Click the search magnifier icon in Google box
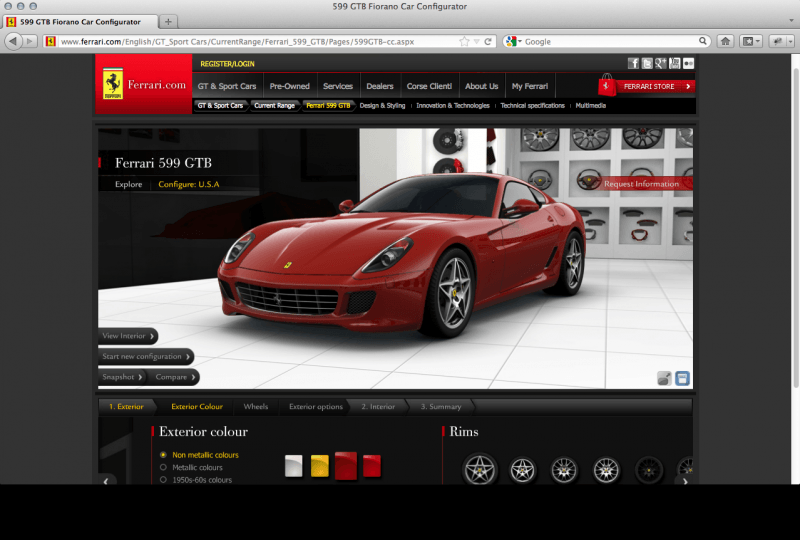Viewport: 800px width, 540px height. coord(703,41)
